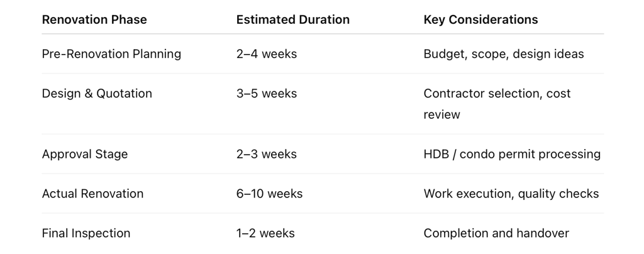644x254 pixels.
Task: Click the 2–4 weeks duration cell
Action: (x=267, y=54)
